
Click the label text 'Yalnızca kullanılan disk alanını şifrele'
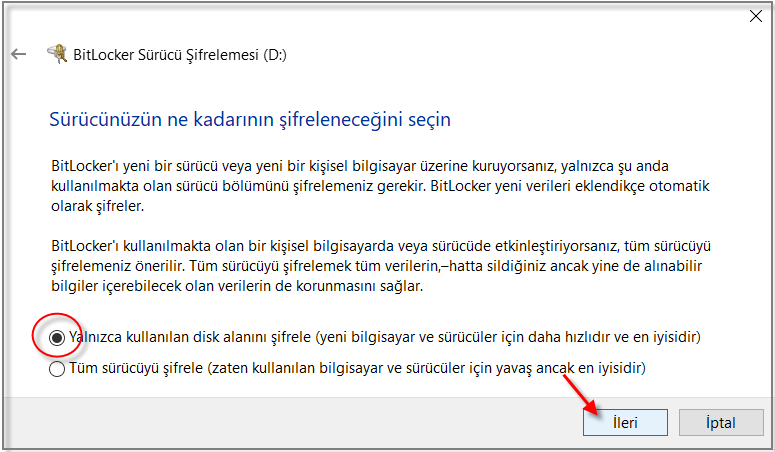point(191,338)
